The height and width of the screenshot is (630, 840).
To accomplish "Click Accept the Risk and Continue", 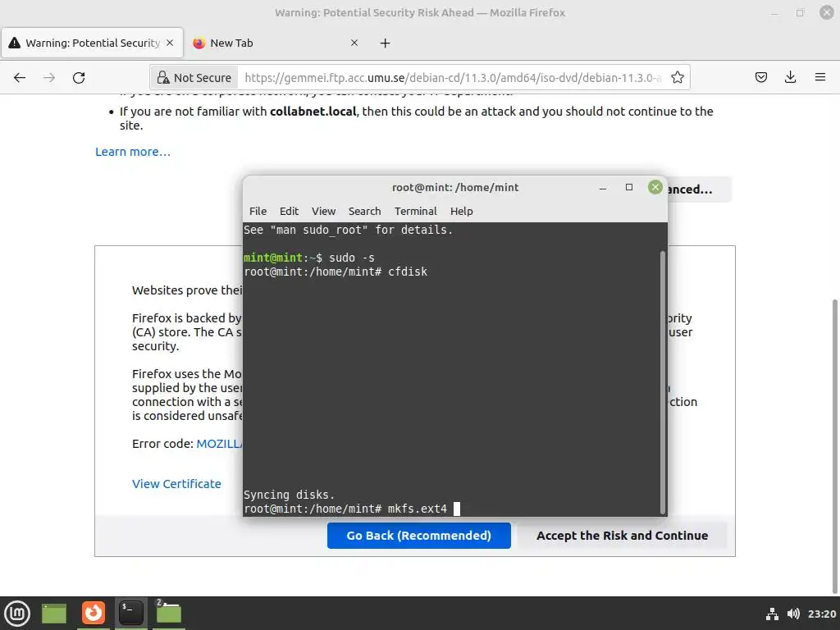I will [622, 535].
